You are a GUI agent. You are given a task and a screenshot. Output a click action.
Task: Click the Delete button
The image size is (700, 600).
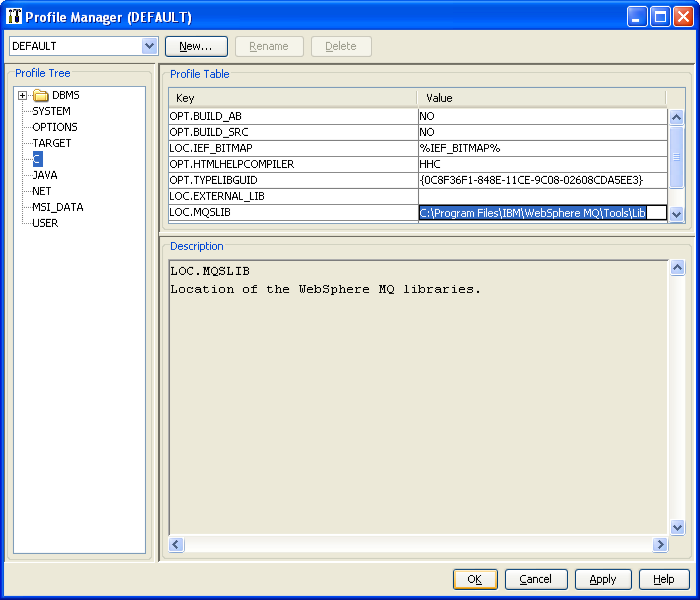coord(341,46)
